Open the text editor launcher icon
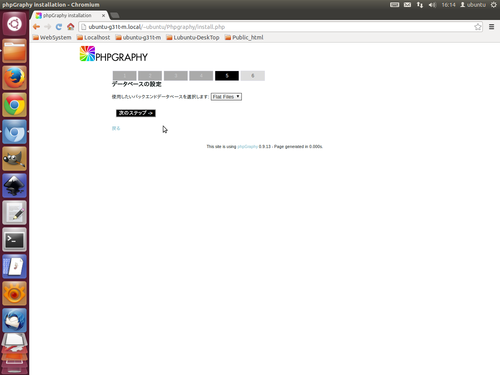Viewport: 500px width, 375px height. click(x=14, y=213)
